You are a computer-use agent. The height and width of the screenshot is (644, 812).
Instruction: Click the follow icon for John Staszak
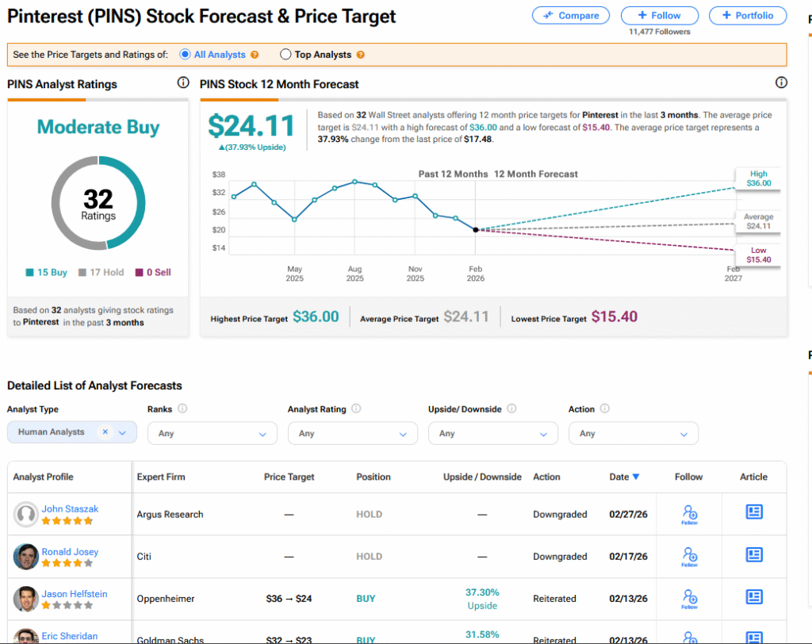689,514
